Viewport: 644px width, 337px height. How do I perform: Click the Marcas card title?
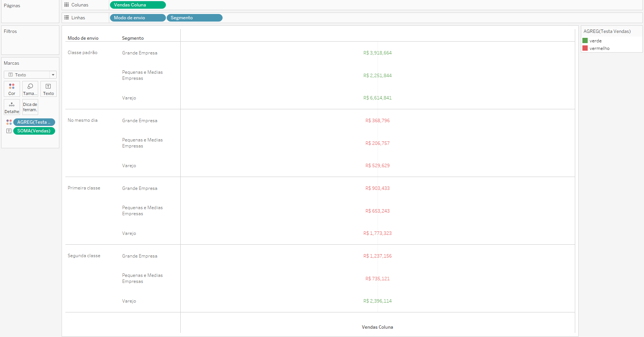tap(11, 63)
